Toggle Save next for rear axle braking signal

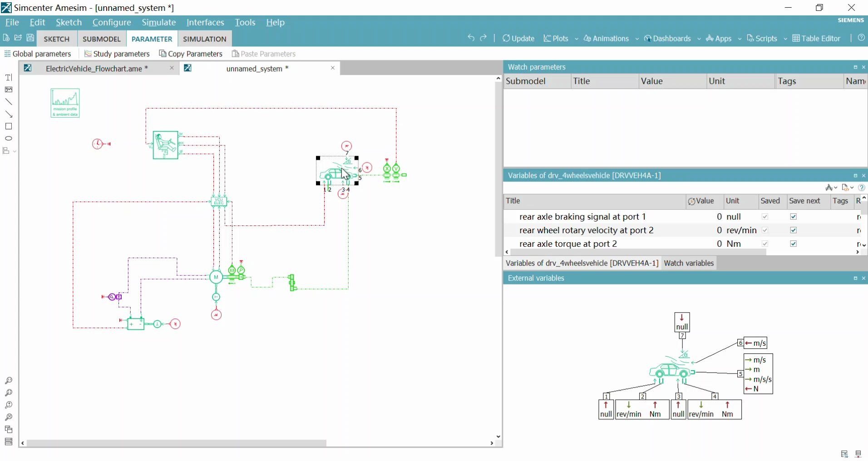point(793,217)
